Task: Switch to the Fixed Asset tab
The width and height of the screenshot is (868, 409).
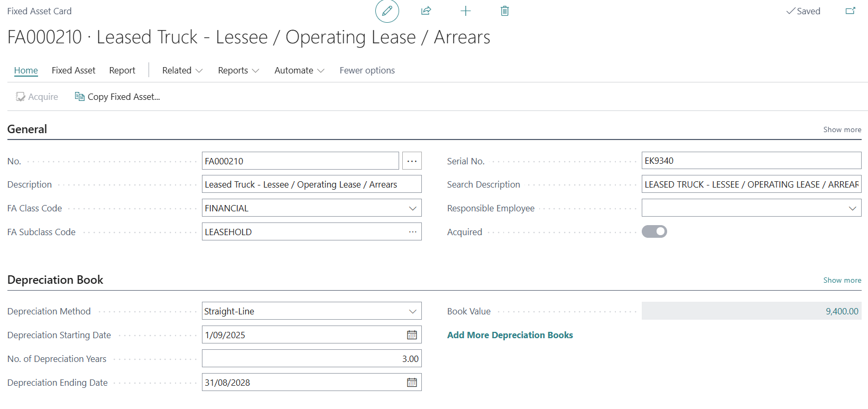Action: click(x=73, y=70)
